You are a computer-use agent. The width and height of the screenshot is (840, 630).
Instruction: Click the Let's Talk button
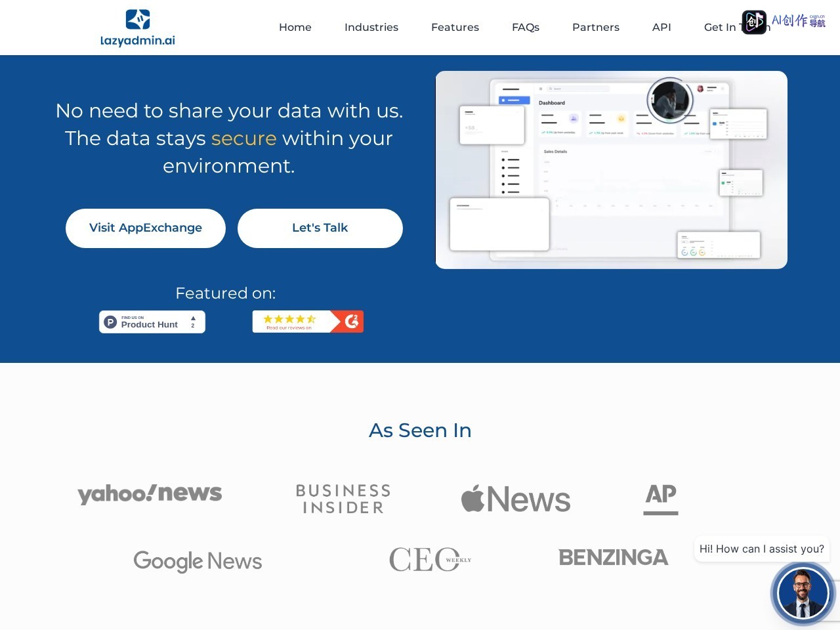pos(320,228)
